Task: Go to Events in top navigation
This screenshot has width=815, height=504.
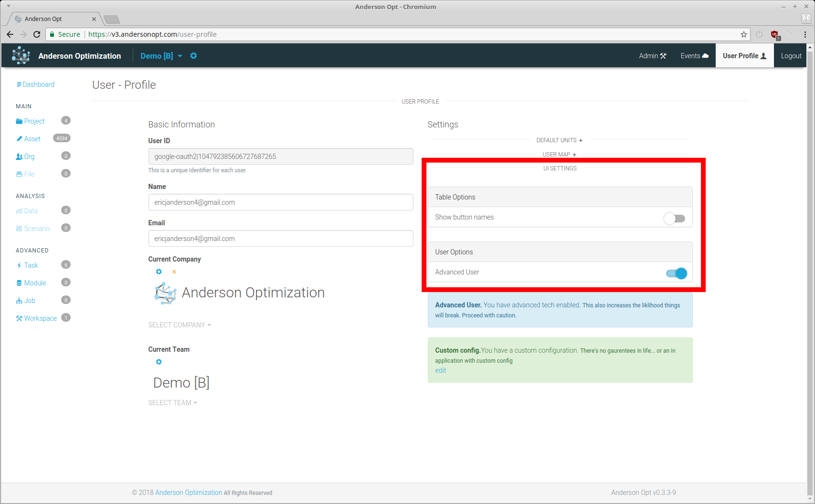Action: click(x=694, y=56)
